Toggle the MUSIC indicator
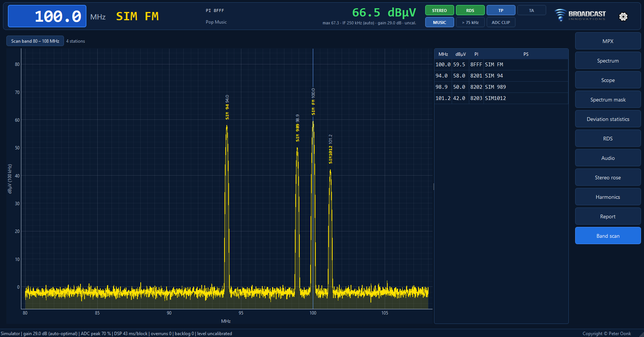This screenshot has width=644, height=337. pyautogui.click(x=439, y=22)
